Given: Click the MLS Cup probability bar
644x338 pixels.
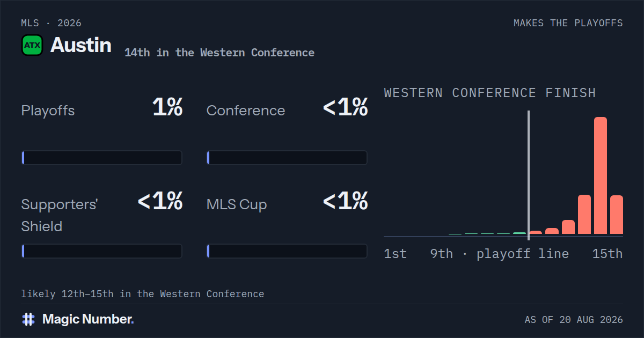Looking at the screenshot, I should pos(287,251).
